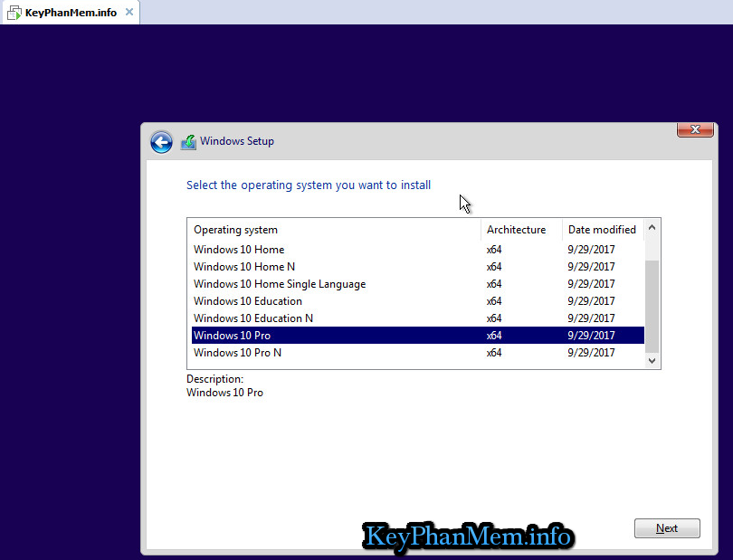
Task: Click the scroll up arrow in list
Action: coord(652,228)
